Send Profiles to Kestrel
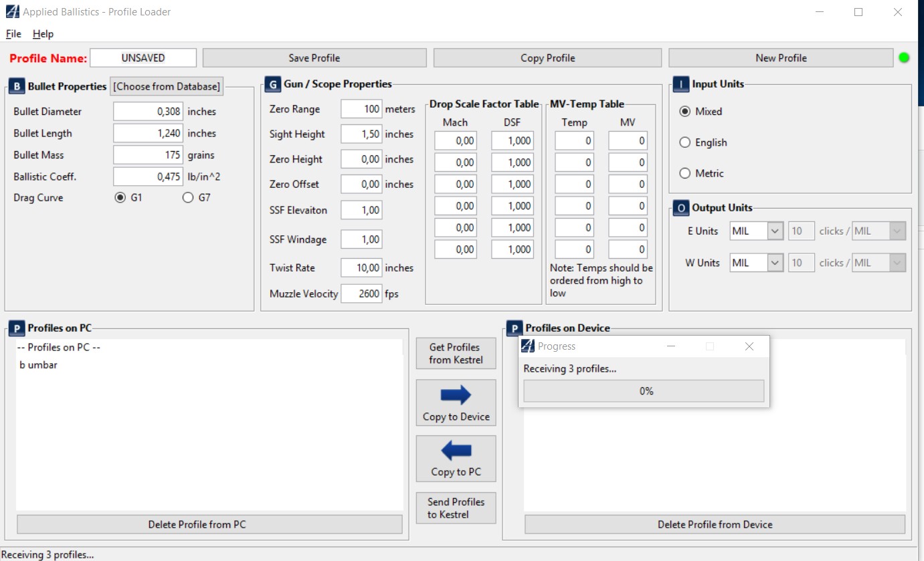This screenshot has width=924, height=561. pyautogui.click(x=456, y=508)
